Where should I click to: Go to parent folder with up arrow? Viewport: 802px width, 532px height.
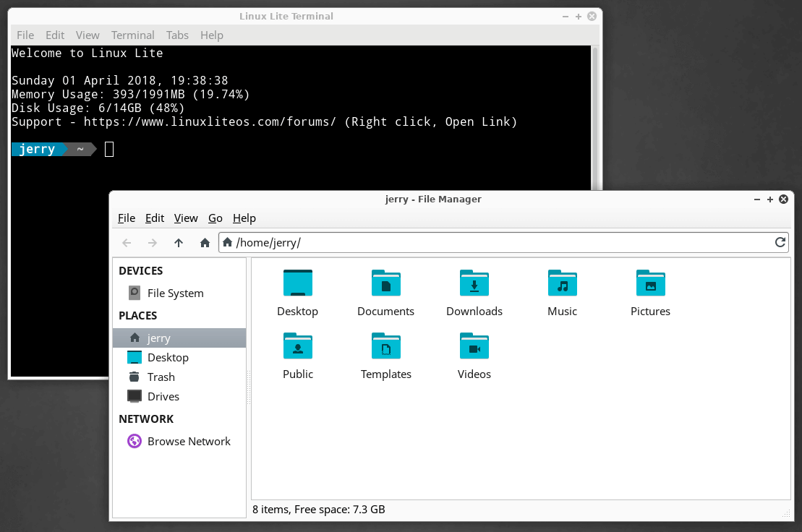click(x=179, y=244)
